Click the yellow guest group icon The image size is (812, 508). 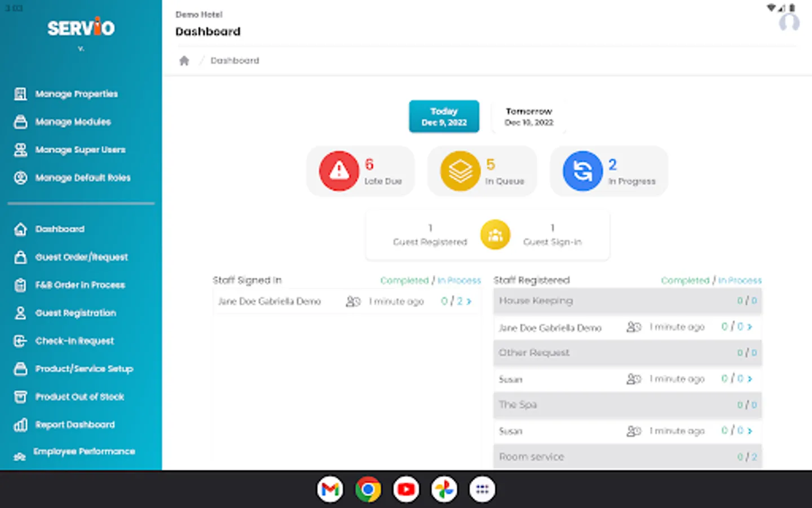(495, 234)
